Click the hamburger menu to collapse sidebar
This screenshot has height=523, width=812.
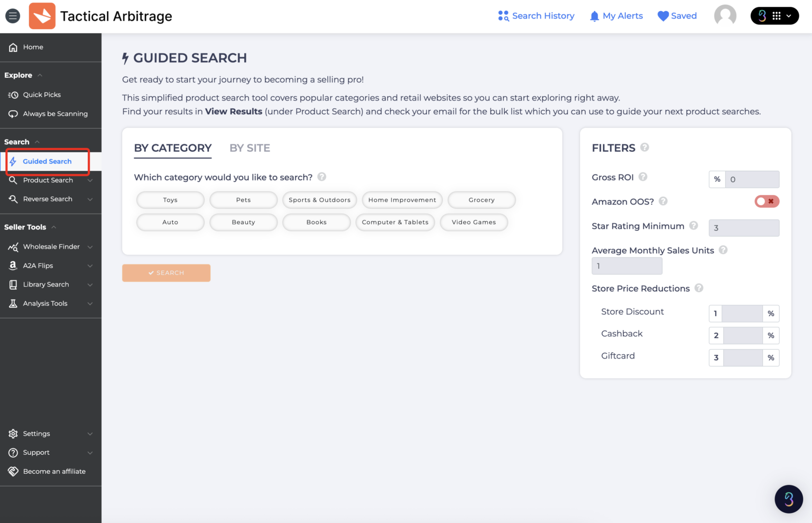12,16
